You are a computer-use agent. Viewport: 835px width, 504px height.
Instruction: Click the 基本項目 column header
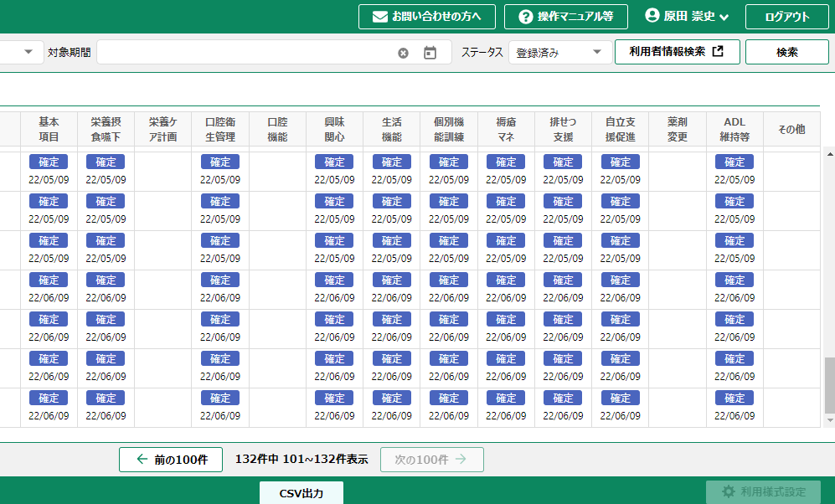tap(49, 129)
